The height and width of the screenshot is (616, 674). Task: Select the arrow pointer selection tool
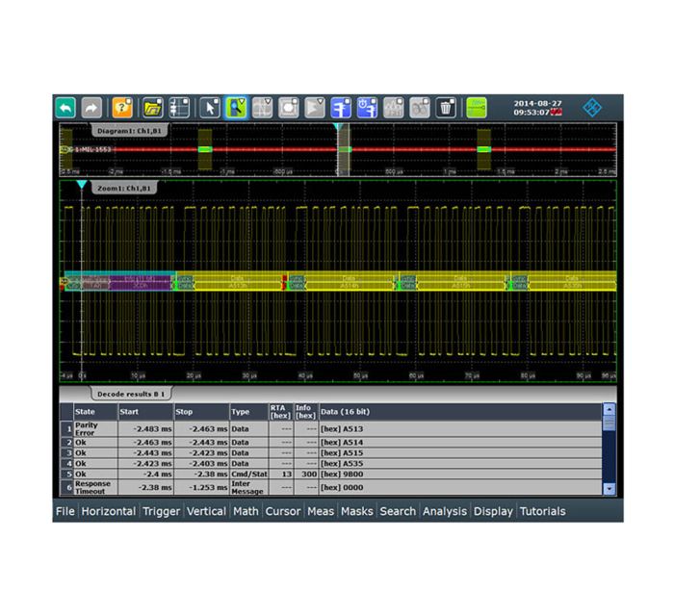(x=210, y=108)
